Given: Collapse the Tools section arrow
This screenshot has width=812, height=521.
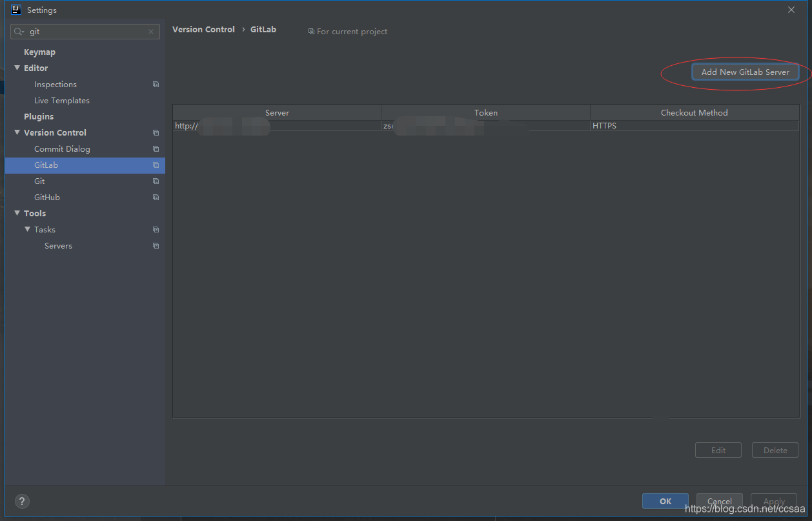Looking at the screenshot, I should pyautogui.click(x=17, y=213).
